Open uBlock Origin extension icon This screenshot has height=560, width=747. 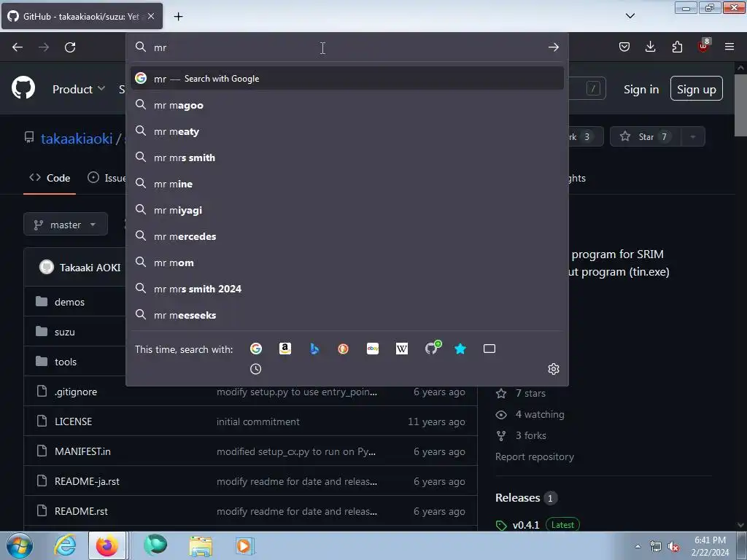click(704, 46)
